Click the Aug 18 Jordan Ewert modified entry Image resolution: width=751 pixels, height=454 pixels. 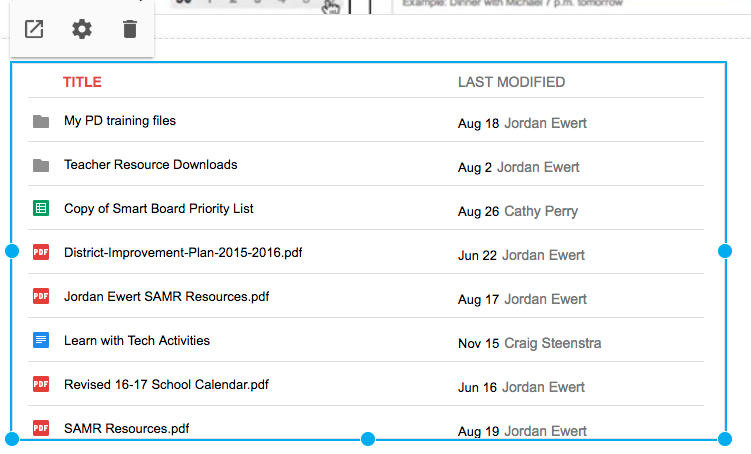click(522, 124)
